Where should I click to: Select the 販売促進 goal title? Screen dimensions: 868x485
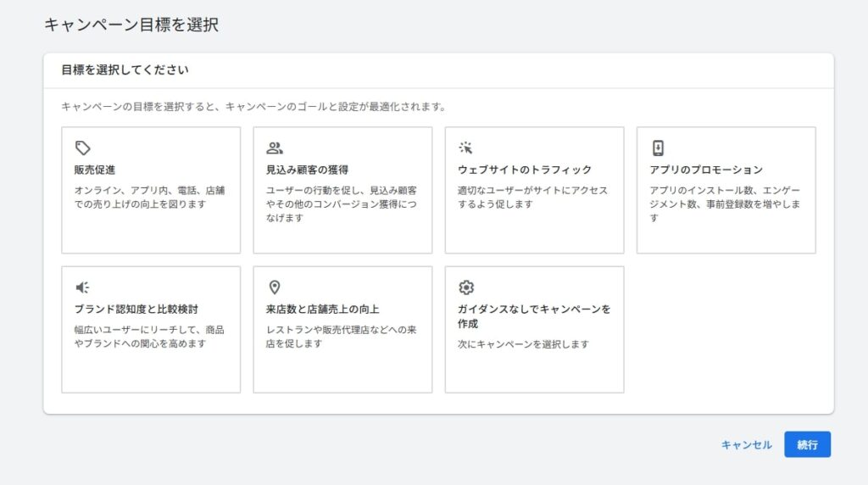click(95, 170)
